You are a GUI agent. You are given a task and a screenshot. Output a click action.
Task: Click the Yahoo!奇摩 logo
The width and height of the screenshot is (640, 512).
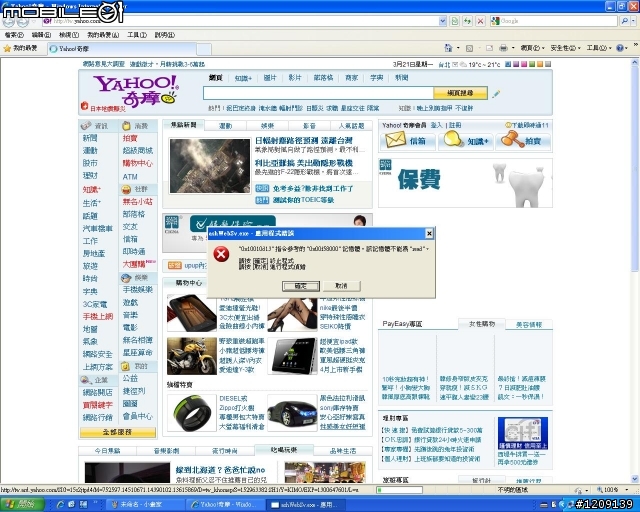coord(136,90)
